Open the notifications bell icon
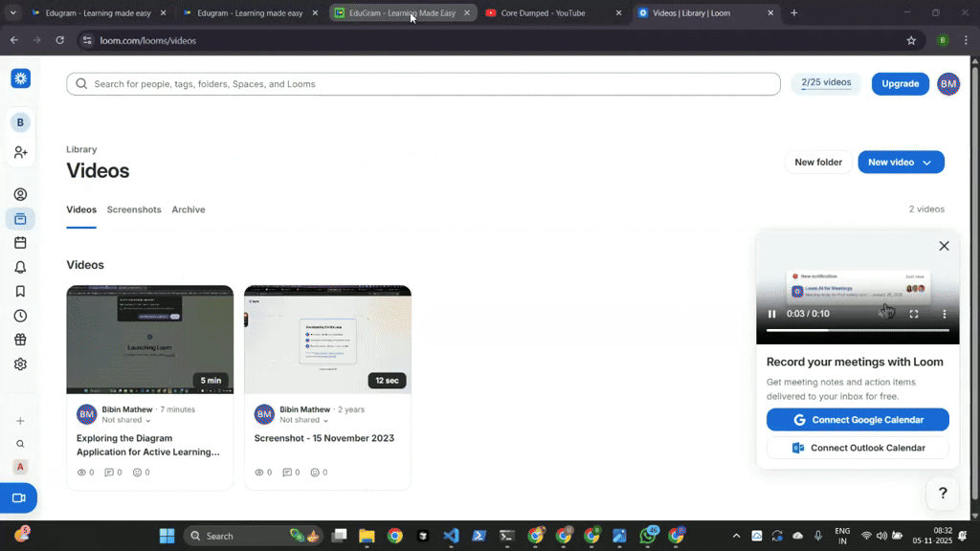Viewport: 980px width, 551px height. [x=21, y=268]
